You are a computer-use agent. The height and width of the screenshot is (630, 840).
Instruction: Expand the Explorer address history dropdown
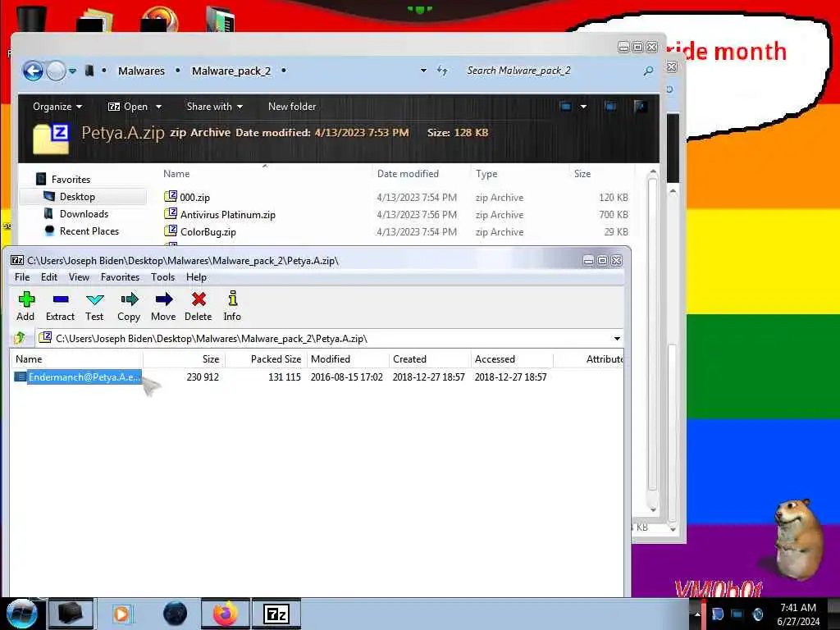(x=423, y=71)
